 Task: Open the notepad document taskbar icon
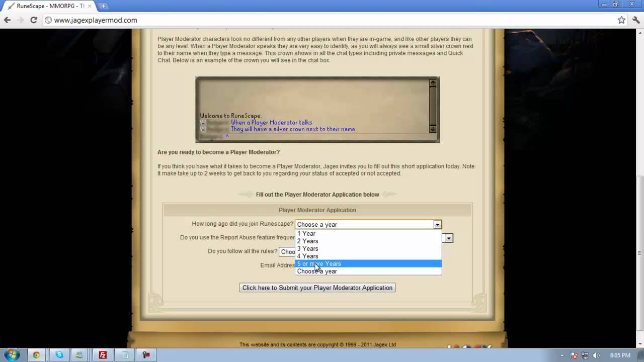click(x=124, y=355)
